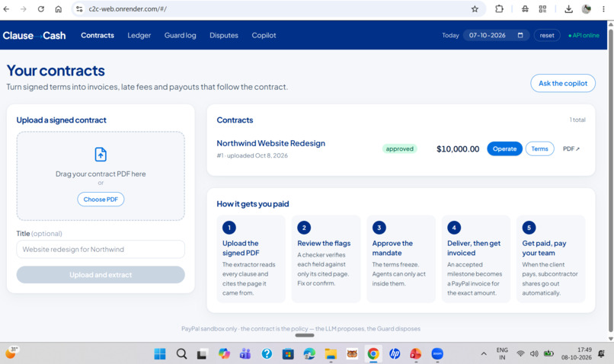614x364 pixels.
Task: Bookmark this page with the star icon
Action: tap(475, 9)
